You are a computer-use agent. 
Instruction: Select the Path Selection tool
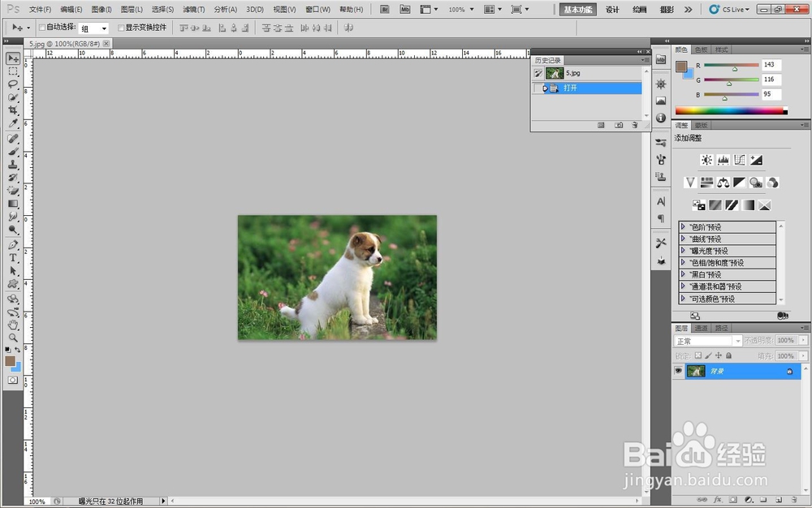coord(13,270)
